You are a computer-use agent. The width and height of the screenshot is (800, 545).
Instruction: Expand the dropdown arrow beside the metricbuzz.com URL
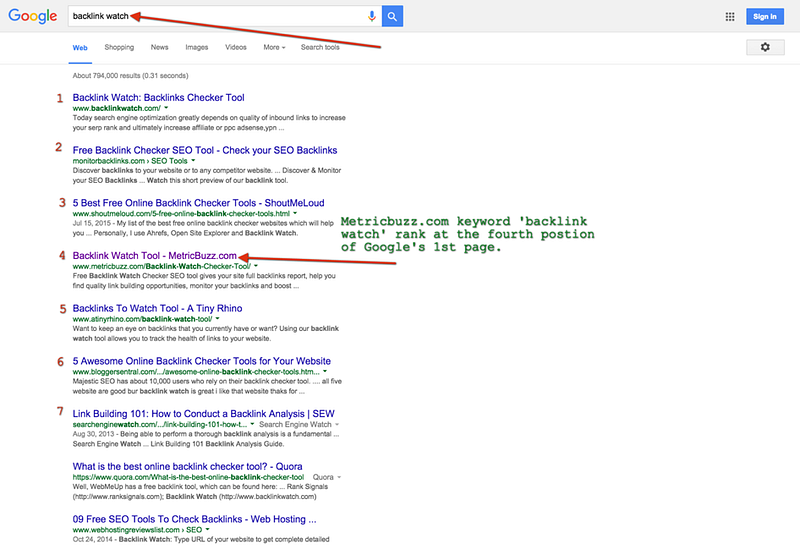(x=256, y=266)
